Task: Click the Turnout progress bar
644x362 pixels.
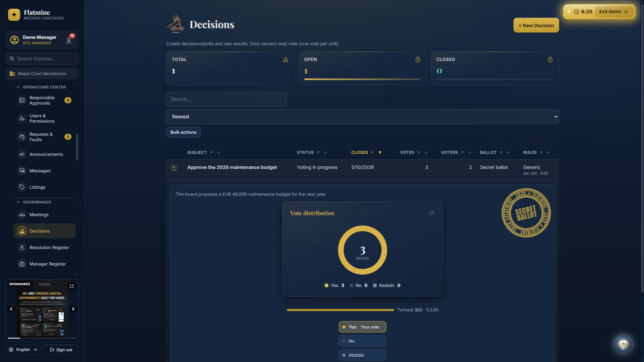Action: click(x=340, y=310)
